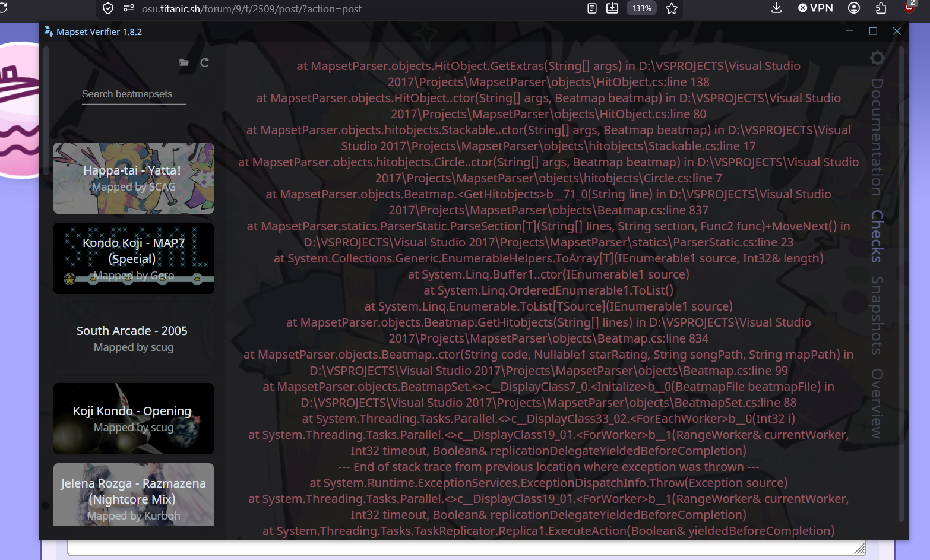Click the beatmapset list scrollbar

46,112
